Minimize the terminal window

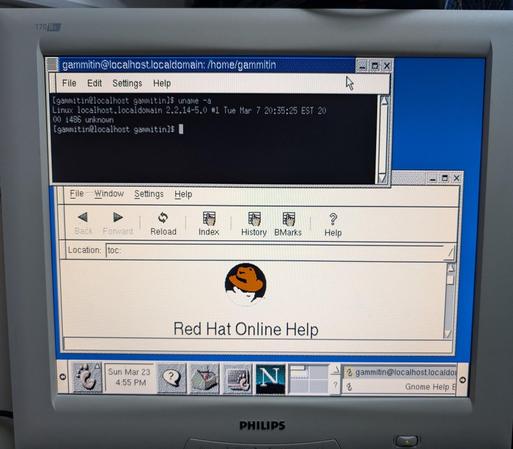pyautogui.click(x=362, y=66)
